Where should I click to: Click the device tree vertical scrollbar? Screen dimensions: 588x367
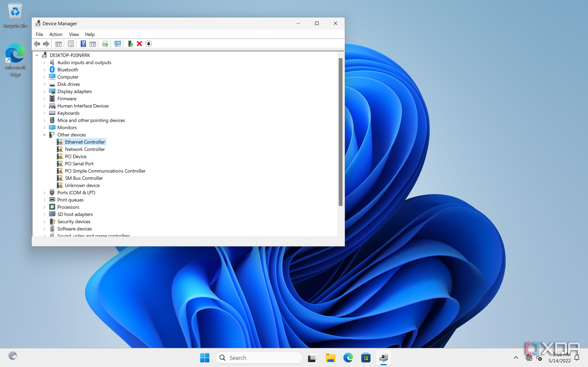point(340,132)
